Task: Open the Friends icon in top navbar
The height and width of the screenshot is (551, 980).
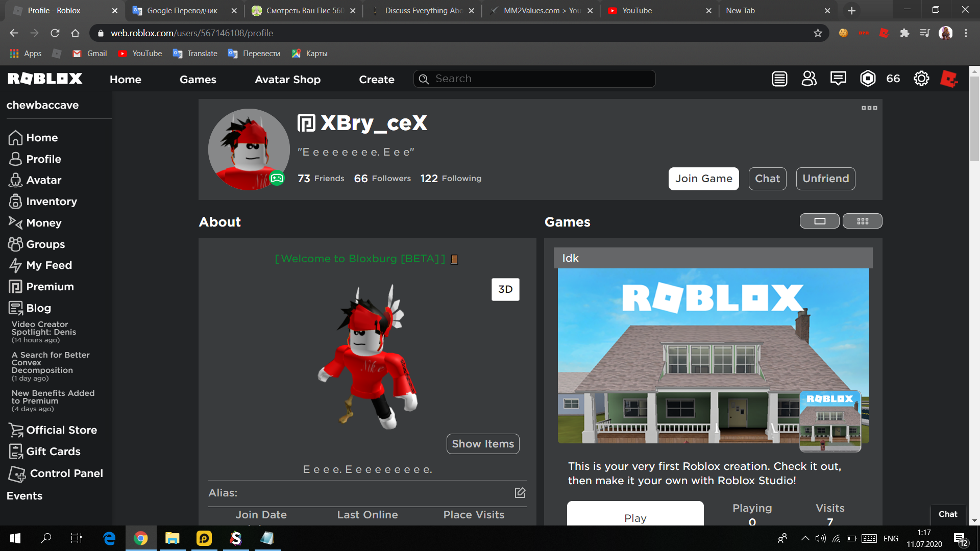Action: point(809,79)
